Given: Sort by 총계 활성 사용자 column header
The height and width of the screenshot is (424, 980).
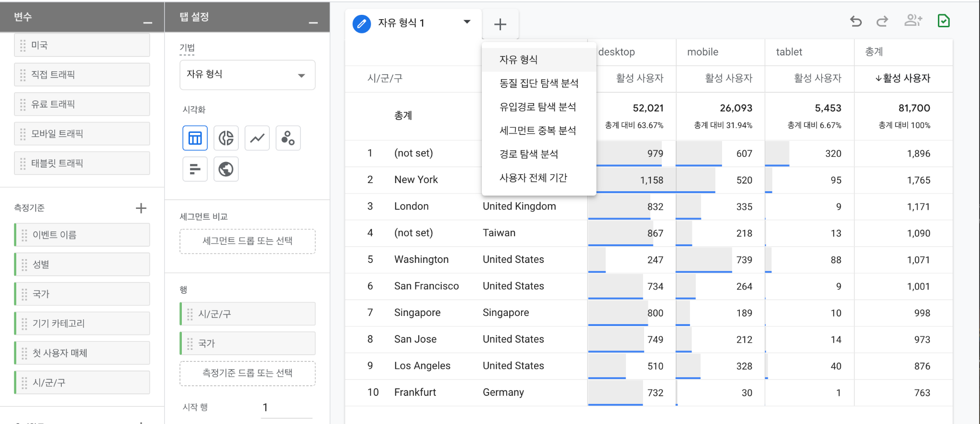Looking at the screenshot, I should point(903,78).
